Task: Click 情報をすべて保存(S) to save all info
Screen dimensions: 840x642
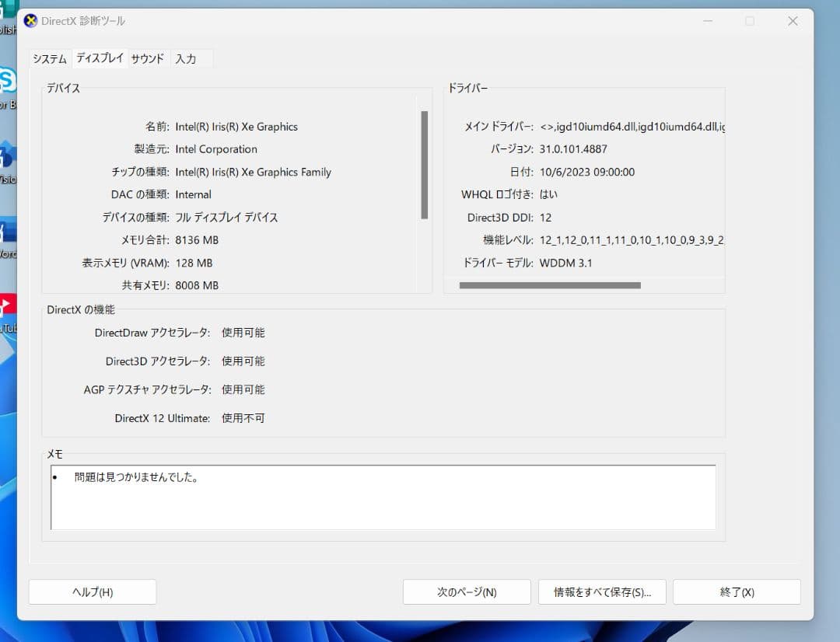Action: pos(601,591)
